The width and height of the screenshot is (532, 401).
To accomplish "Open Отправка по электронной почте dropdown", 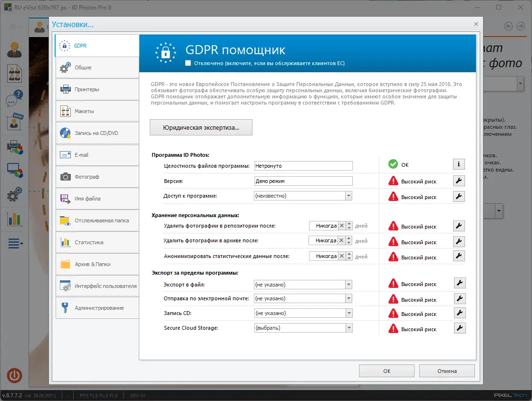I will 348,299.
